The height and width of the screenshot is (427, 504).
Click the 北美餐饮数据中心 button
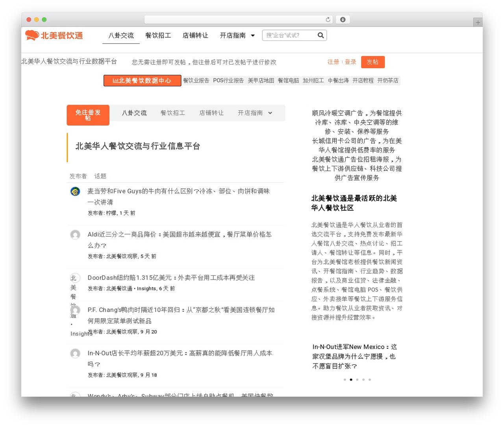[x=142, y=80]
